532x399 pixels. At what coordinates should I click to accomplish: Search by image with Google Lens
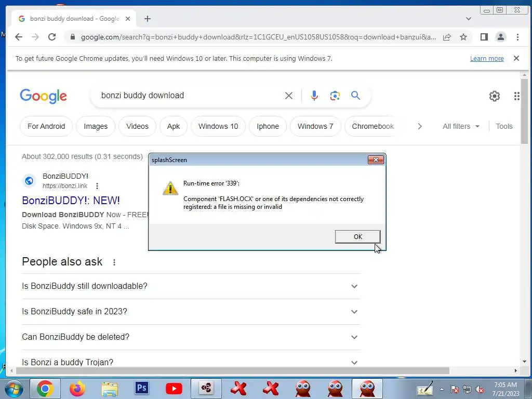click(335, 96)
